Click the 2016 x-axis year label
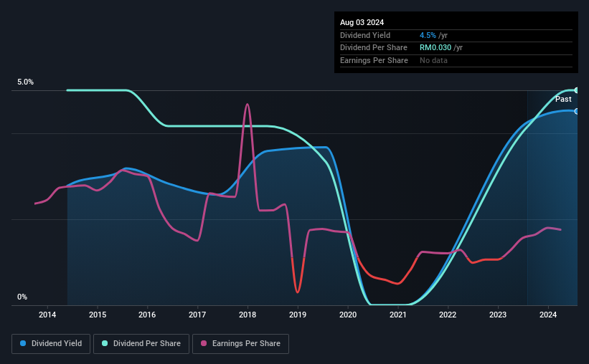This screenshot has height=364, width=589. click(x=147, y=315)
